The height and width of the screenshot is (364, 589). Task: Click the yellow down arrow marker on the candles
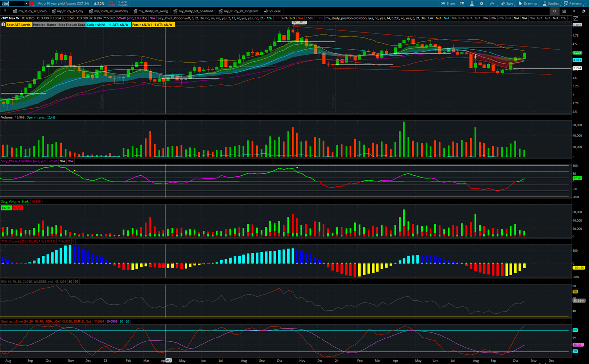click(x=475, y=57)
